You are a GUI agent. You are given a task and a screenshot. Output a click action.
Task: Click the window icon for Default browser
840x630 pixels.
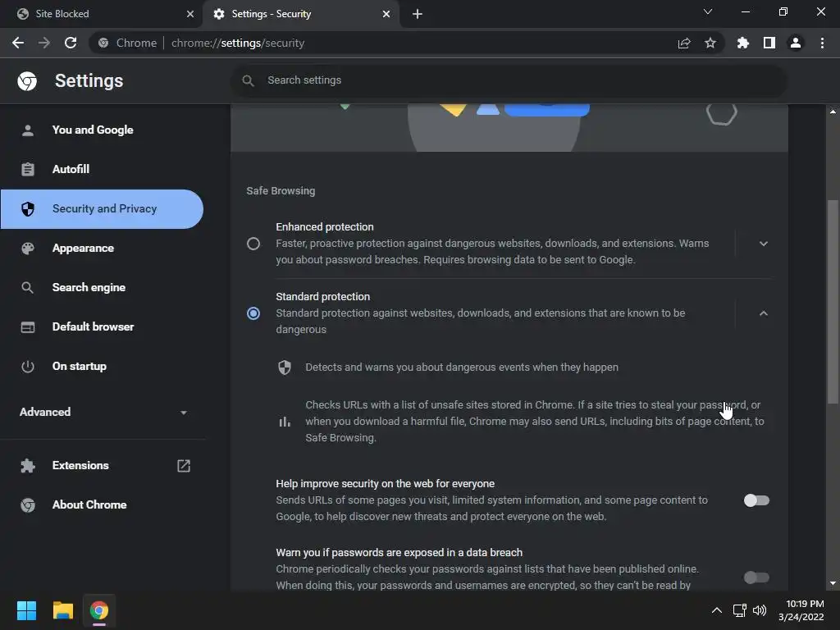point(28,326)
